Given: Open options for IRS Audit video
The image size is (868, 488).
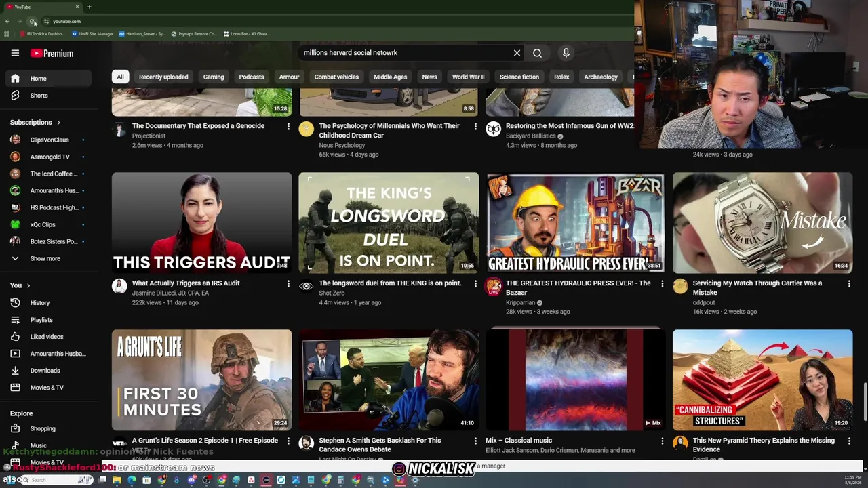Looking at the screenshot, I should point(288,284).
